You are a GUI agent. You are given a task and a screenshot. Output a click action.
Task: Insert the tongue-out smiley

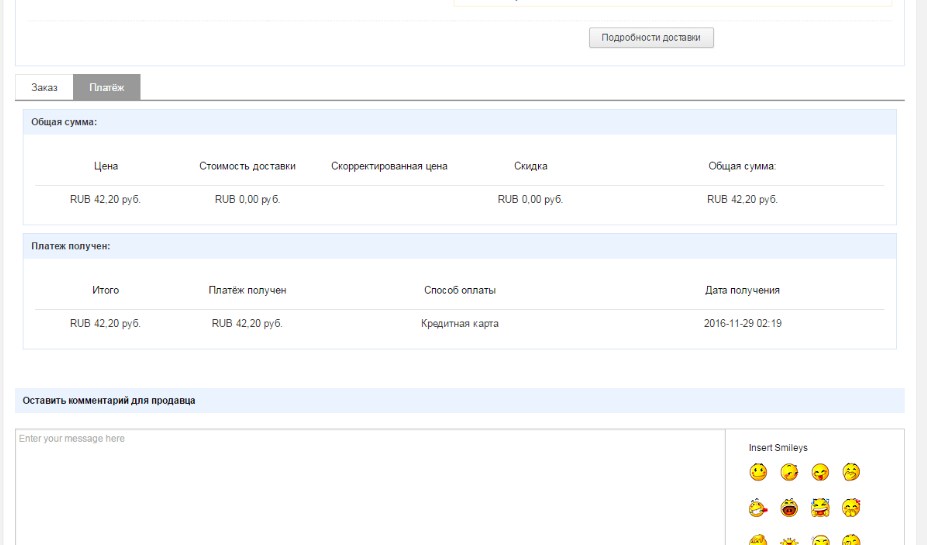820,472
